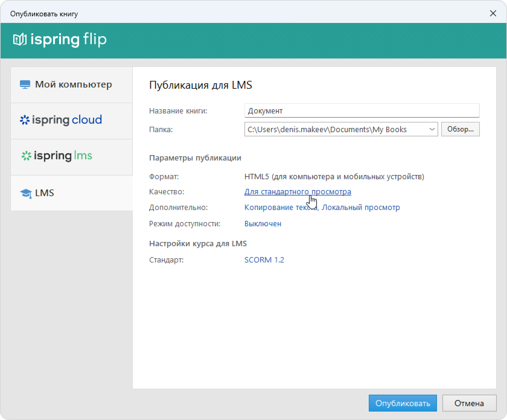This screenshot has width=507, height=420.
Task: Click the green iSpring LMS snowflake icon
Action: tap(26, 156)
